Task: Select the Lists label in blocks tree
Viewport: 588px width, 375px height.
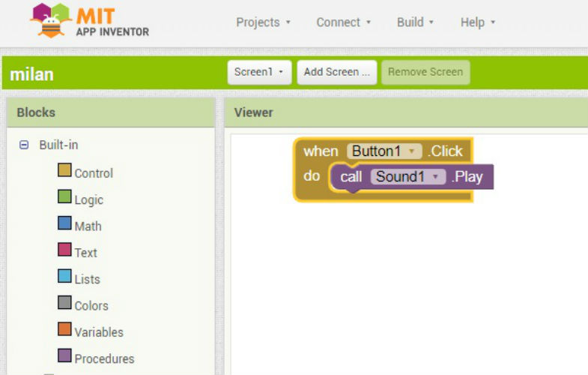Action: click(x=88, y=279)
